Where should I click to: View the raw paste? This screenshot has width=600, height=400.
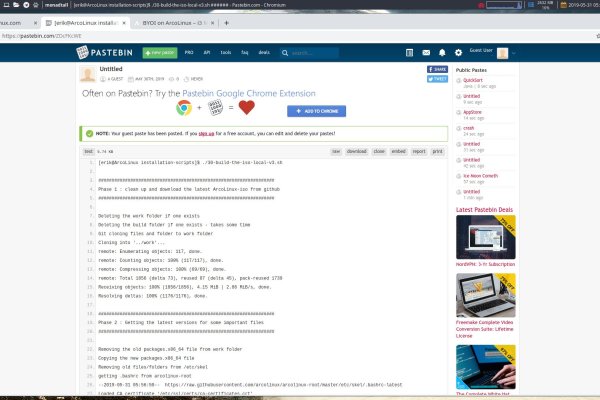point(336,150)
